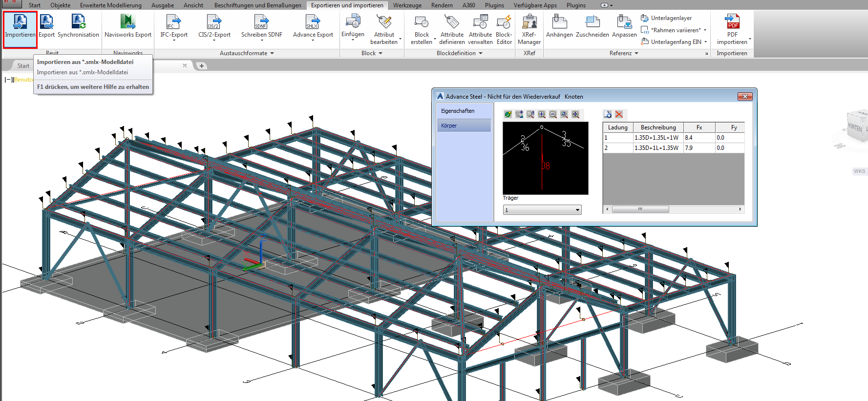The image size is (868, 401).
Task: Select Eigenschaften in the Knoten dialog
Action: pos(465,111)
